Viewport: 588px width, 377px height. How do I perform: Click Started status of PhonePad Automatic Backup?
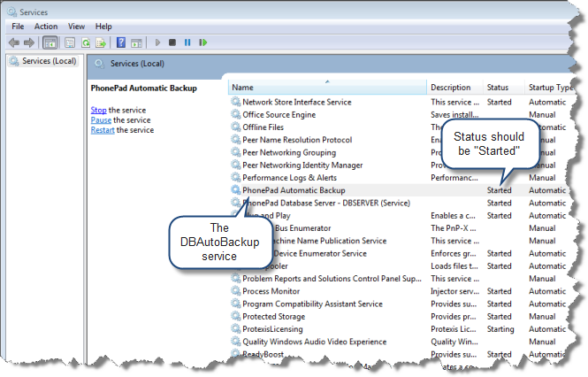pyautogui.click(x=499, y=190)
